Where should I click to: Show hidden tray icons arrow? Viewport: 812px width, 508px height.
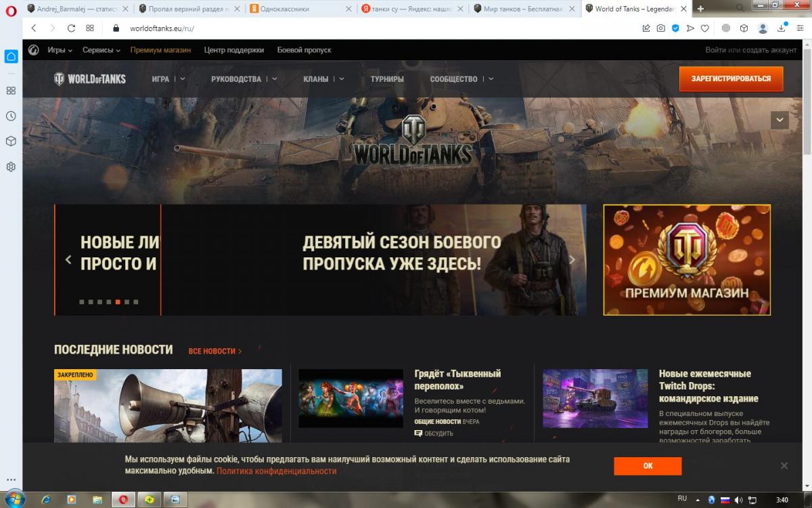[698, 500]
